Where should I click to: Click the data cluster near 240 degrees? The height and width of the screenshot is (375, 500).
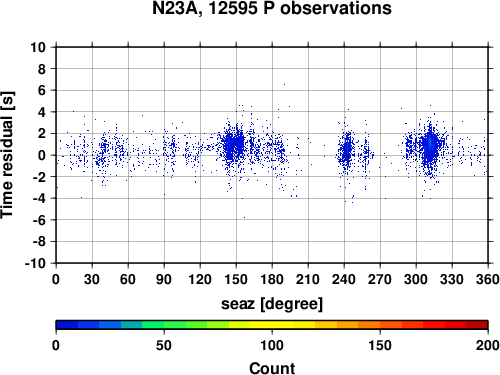[347, 150]
